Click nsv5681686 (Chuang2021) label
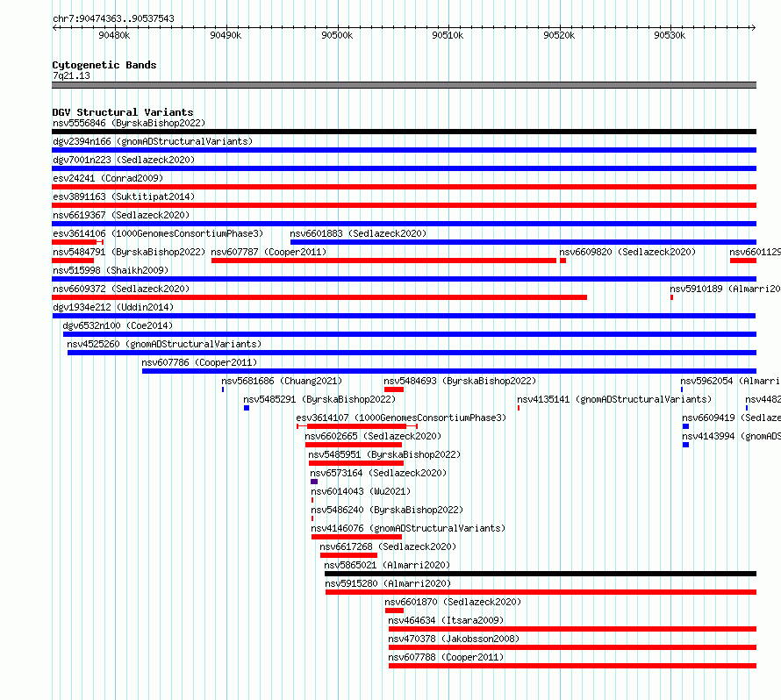781x700 pixels. [x=282, y=381]
